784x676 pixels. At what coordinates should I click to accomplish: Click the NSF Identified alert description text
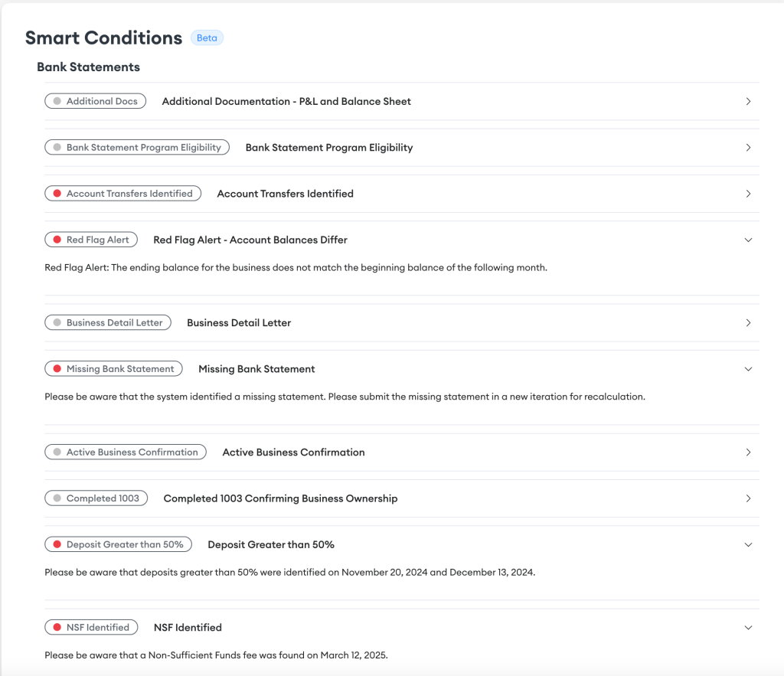click(217, 655)
